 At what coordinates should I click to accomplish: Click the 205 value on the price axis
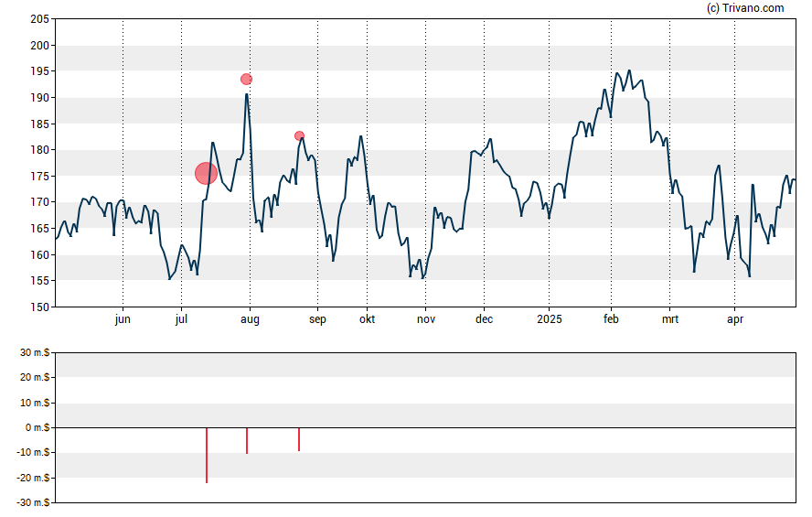pyautogui.click(x=40, y=19)
